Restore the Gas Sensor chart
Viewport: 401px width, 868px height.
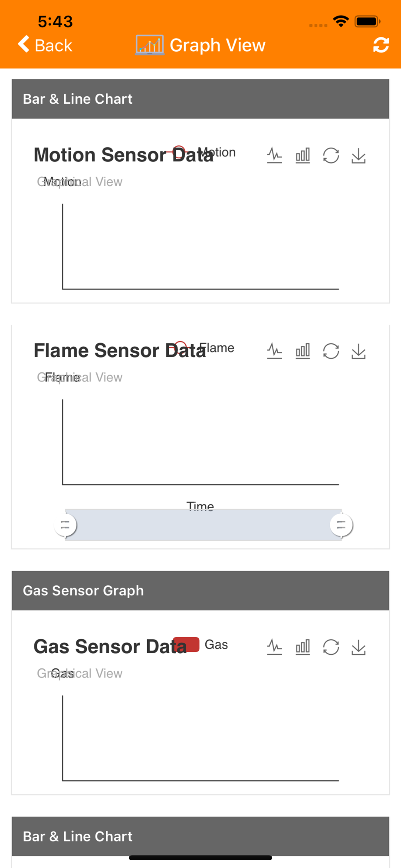click(331, 647)
